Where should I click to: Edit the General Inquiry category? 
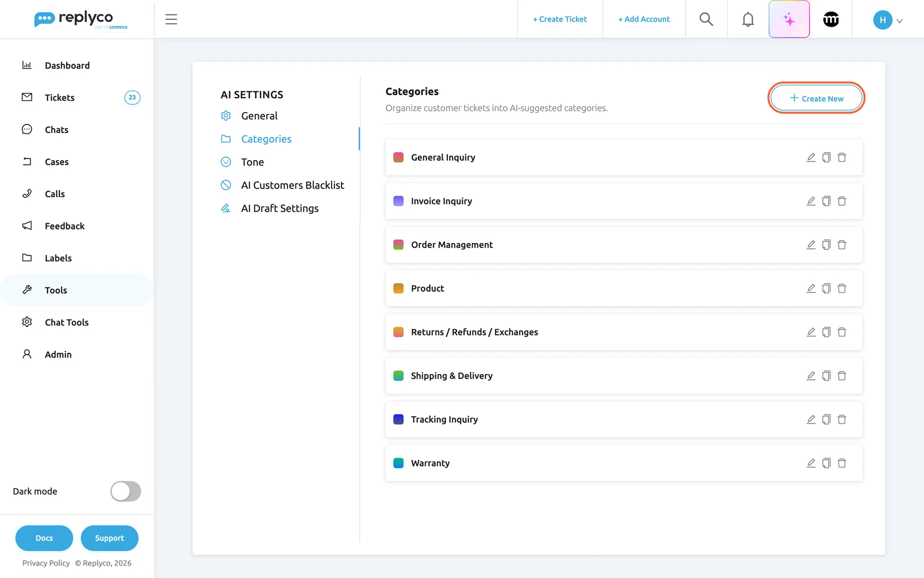(811, 157)
